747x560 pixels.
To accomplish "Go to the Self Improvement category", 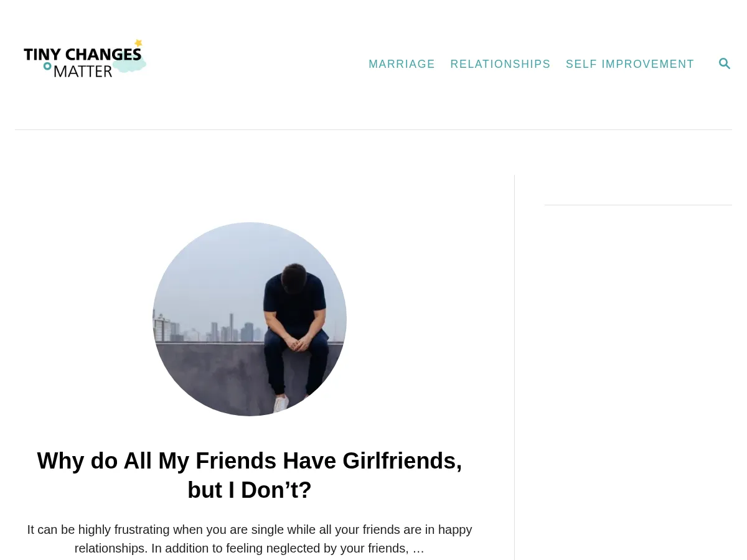I will pyautogui.click(x=630, y=64).
